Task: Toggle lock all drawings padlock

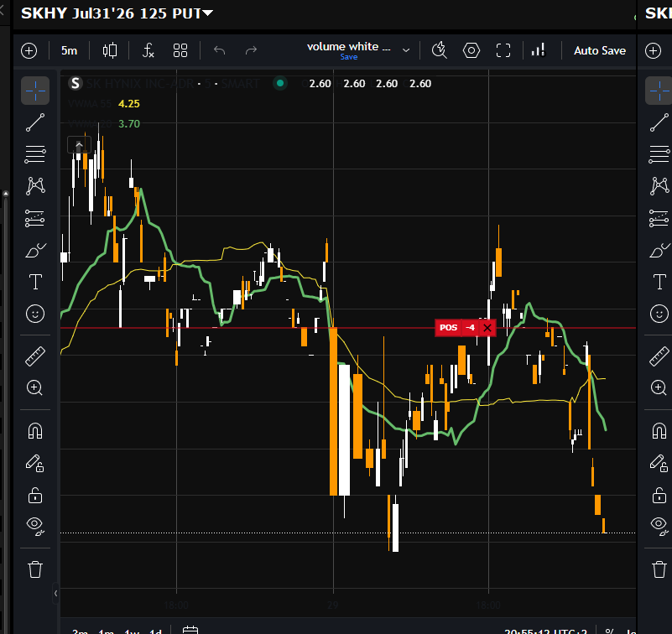Action: pos(35,495)
